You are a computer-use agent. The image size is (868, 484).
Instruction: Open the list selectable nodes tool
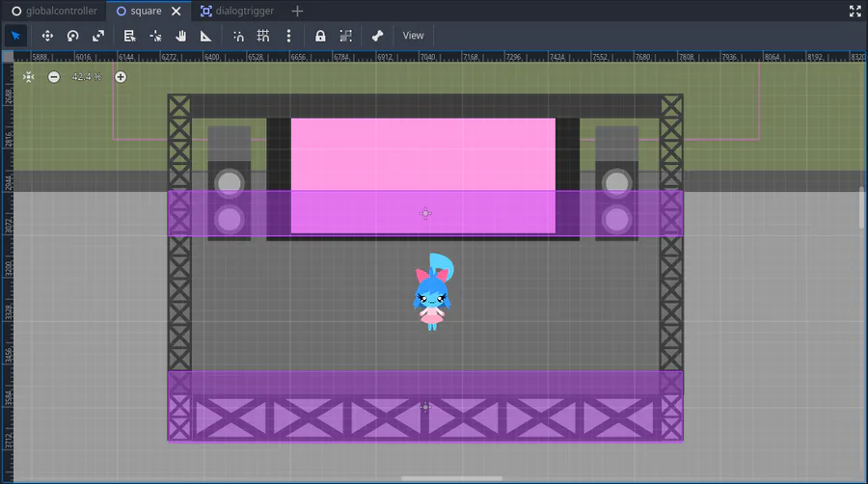pyautogui.click(x=129, y=36)
